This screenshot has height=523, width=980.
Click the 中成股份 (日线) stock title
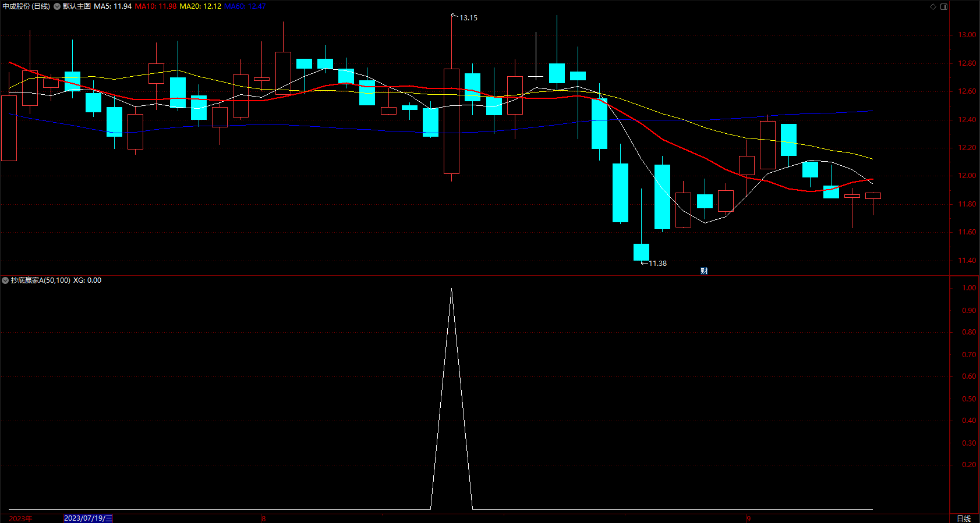click(x=26, y=6)
